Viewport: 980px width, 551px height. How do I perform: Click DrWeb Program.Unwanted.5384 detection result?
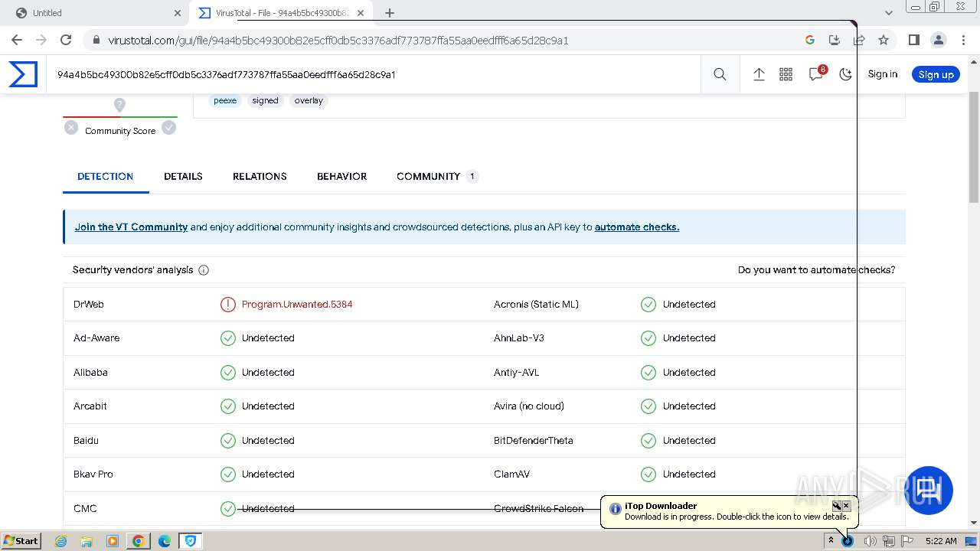pos(297,305)
